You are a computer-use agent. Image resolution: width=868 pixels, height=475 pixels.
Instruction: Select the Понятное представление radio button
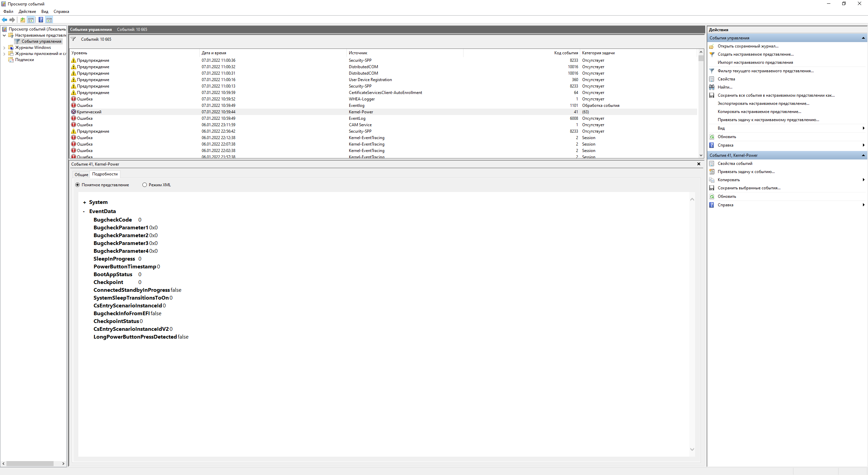click(x=78, y=185)
